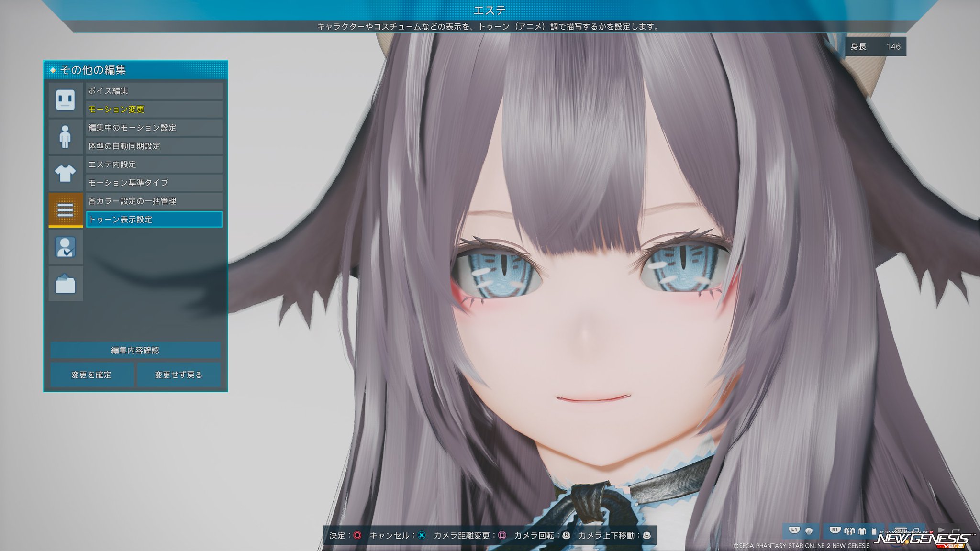Screen dimensions: 980x551
Task: Click the その他の編集 panel header
Action: pos(135,70)
